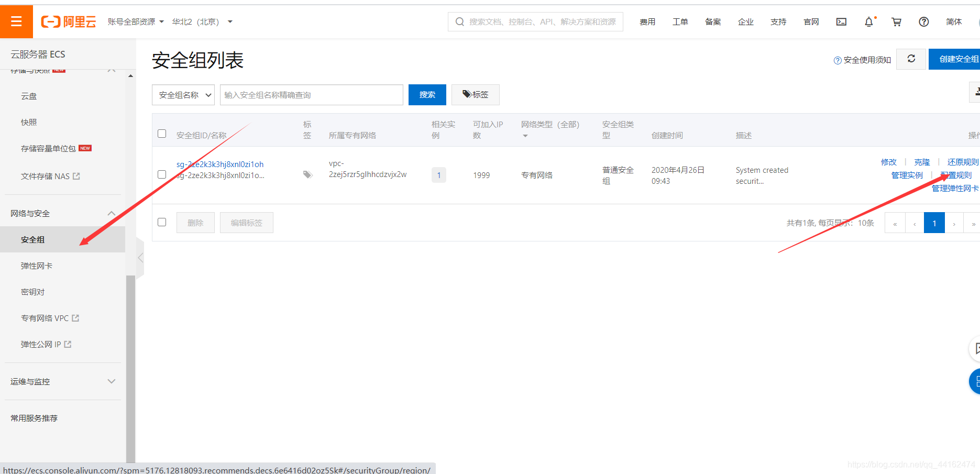980x474 pixels.
Task: Click the refresh icon button
Action: coord(911,59)
